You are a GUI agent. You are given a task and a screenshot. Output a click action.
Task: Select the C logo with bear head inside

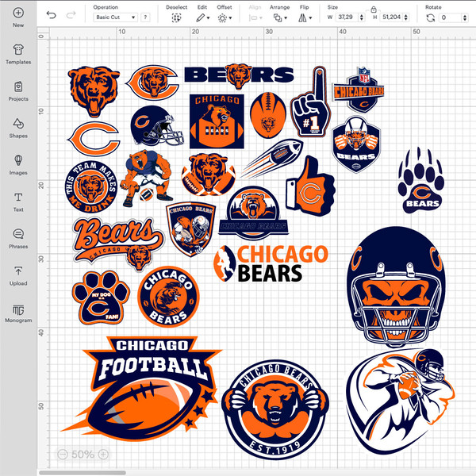pyautogui.click(x=152, y=83)
